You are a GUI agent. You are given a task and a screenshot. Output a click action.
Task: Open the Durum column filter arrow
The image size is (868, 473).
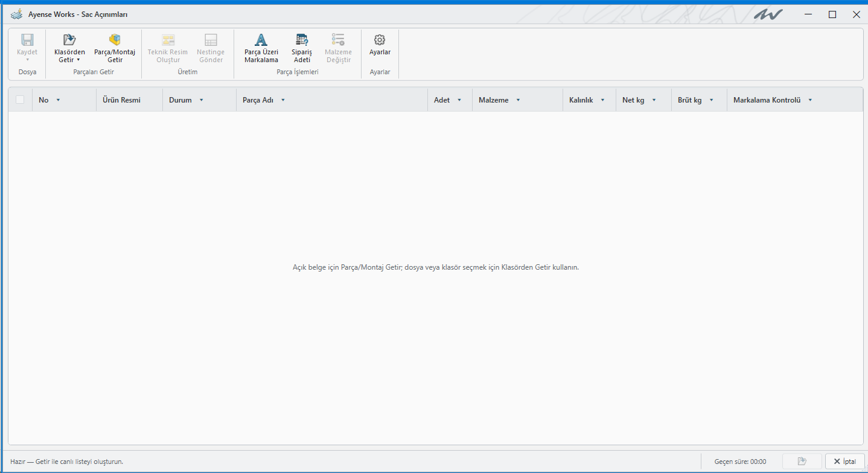point(201,100)
